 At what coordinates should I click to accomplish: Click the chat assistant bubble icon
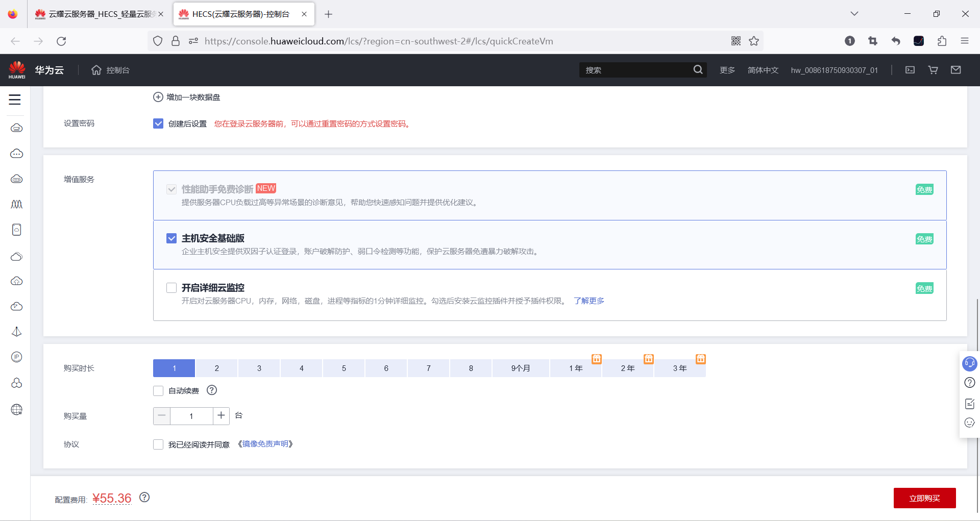pos(969,364)
